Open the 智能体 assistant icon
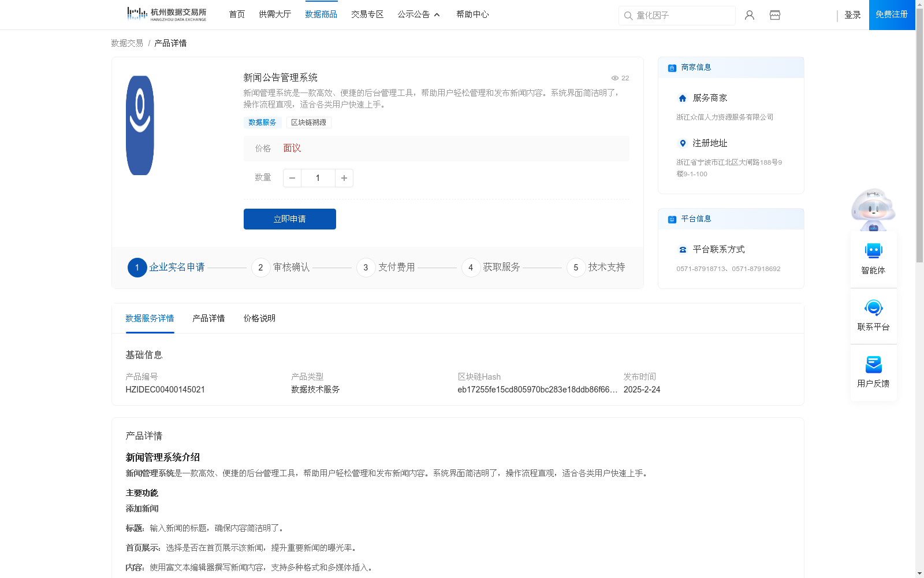This screenshot has width=924, height=578. [874, 251]
